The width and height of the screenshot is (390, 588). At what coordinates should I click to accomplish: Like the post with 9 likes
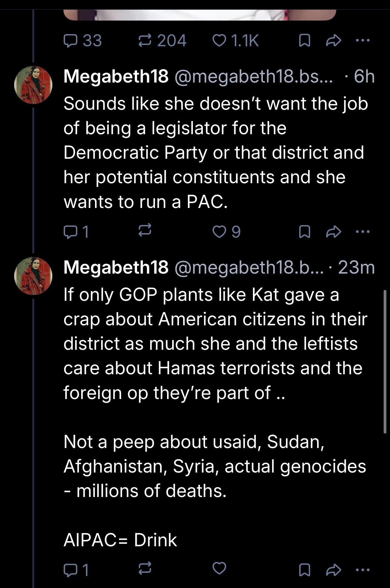(x=219, y=232)
